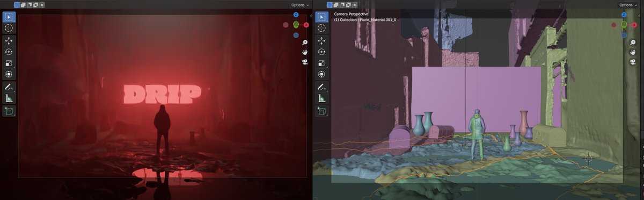The height and width of the screenshot is (200, 644).
Task: Select the Scale tool in right viewport
Action: (x=321, y=63)
